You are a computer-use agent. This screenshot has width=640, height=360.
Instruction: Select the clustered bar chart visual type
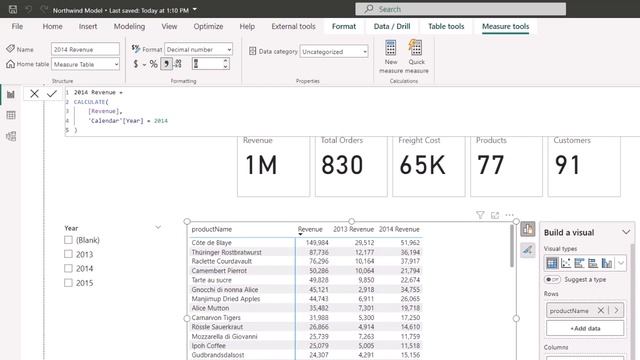[579, 263]
